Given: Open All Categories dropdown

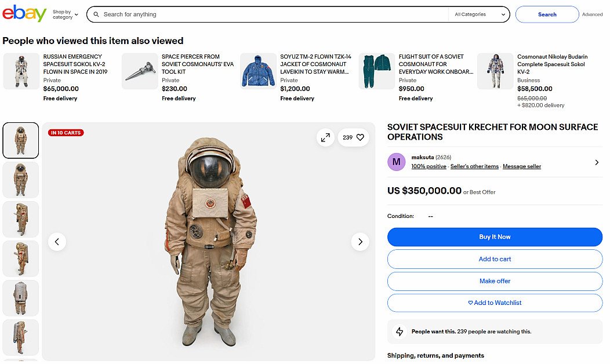Looking at the screenshot, I should pos(478,14).
